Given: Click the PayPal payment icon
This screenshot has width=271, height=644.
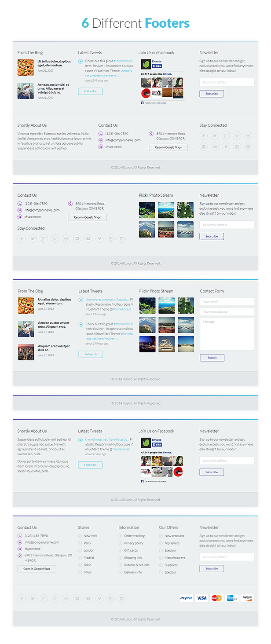Looking at the screenshot, I should pyautogui.click(x=186, y=598).
